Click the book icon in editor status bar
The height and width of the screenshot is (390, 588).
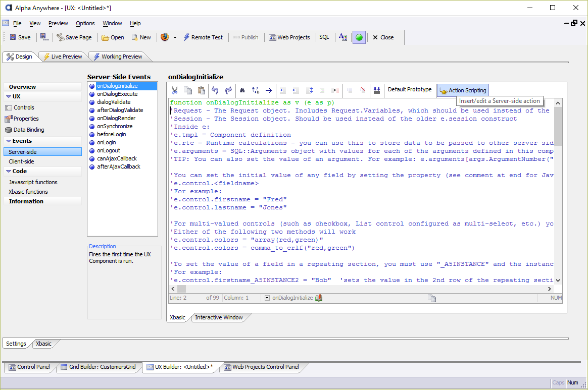pyautogui.click(x=319, y=298)
